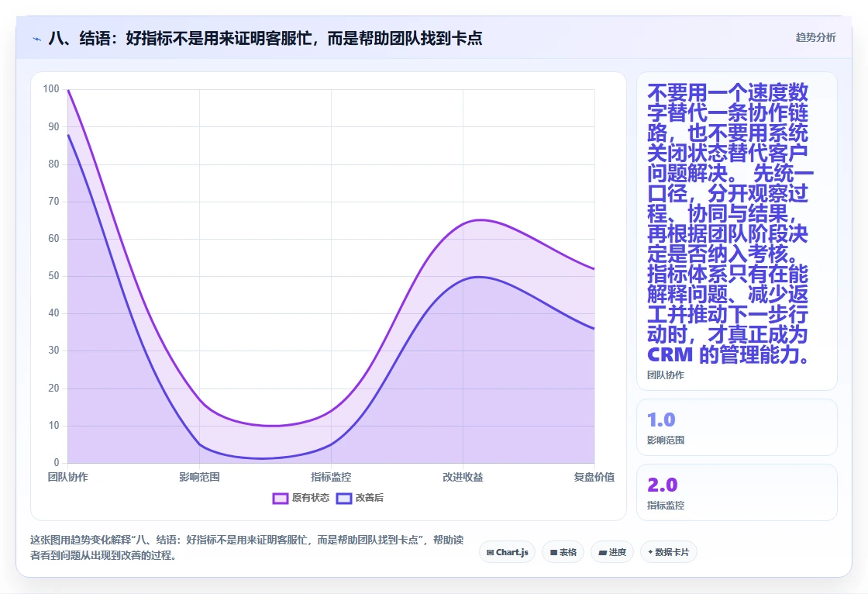
Task: Toggle the 原有状态 legend swatch
Action: [280, 498]
